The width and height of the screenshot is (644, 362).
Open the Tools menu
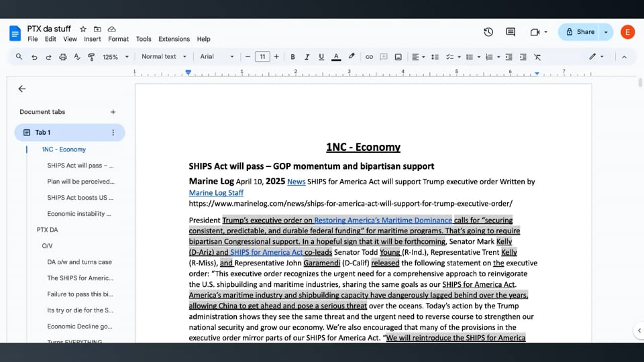[144, 39]
